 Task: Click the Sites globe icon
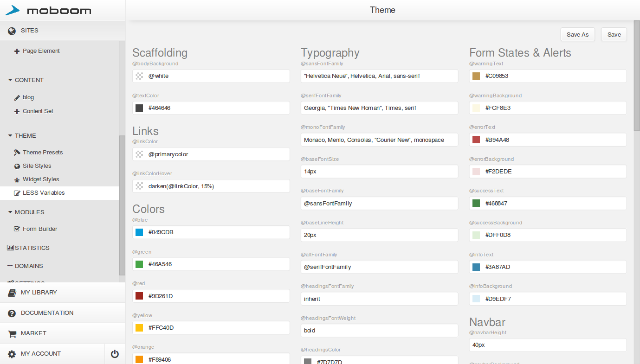[x=12, y=31]
